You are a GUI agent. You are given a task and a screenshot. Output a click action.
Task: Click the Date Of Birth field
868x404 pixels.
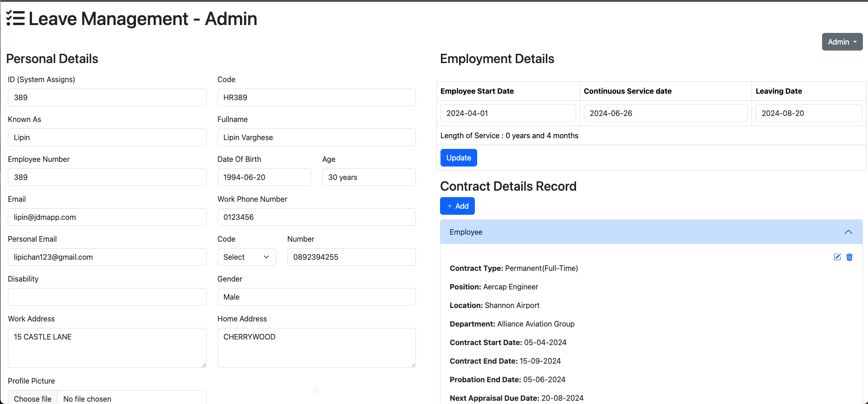[264, 177]
